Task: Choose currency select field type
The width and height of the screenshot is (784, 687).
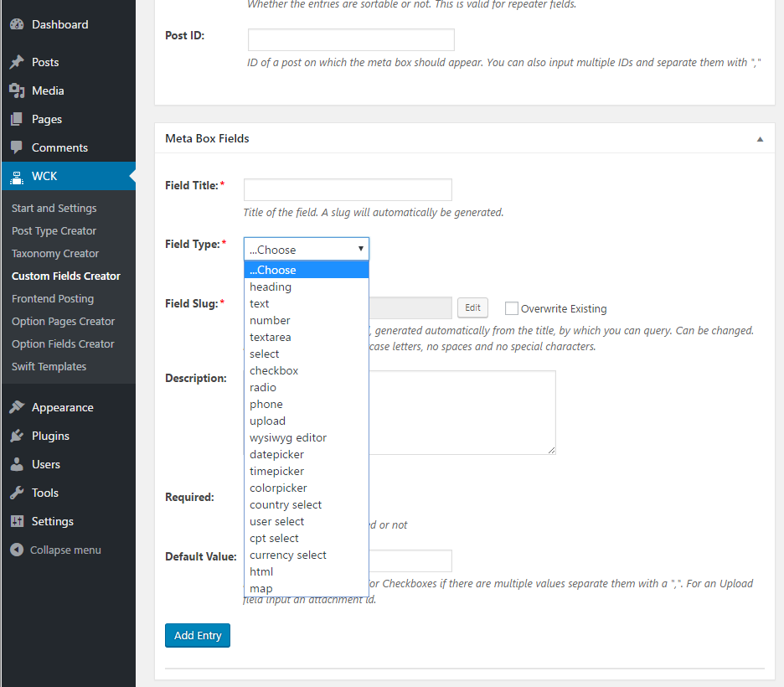Action: click(x=307, y=555)
